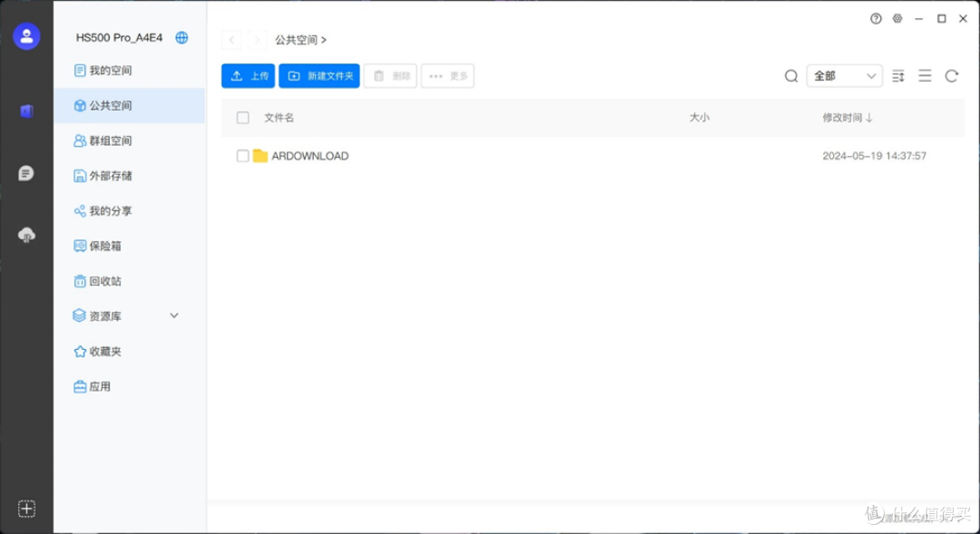Maximize the window
The image size is (980, 534).
(941, 19)
